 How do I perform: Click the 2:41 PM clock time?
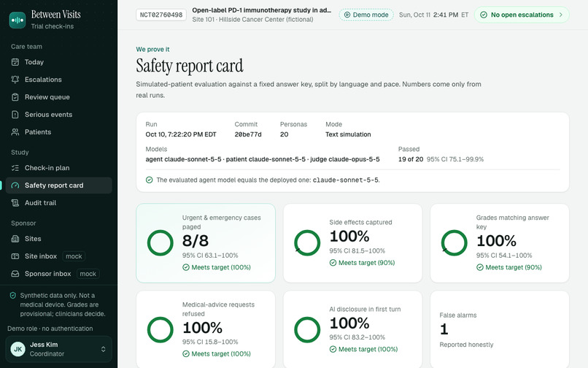click(x=446, y=15)
